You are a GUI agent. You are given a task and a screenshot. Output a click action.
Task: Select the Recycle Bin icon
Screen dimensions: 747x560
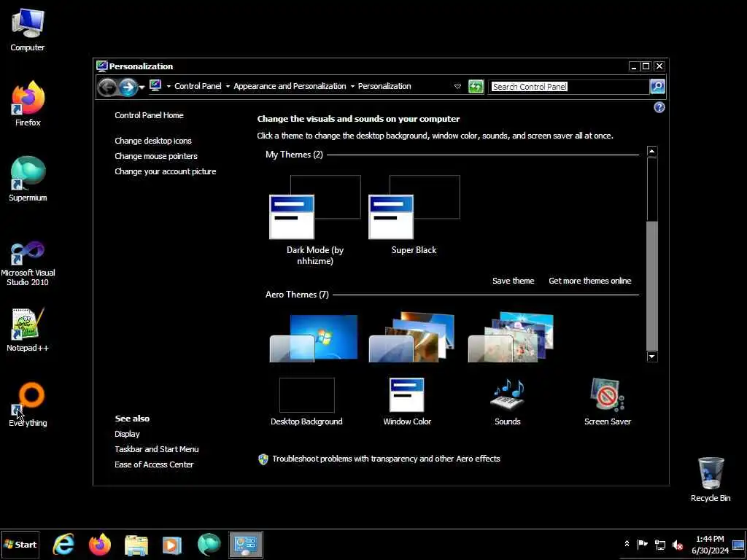click(x=711, y=479)
